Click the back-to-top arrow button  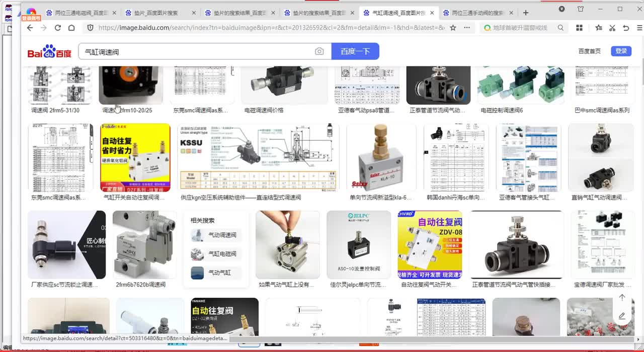[622, 297]
